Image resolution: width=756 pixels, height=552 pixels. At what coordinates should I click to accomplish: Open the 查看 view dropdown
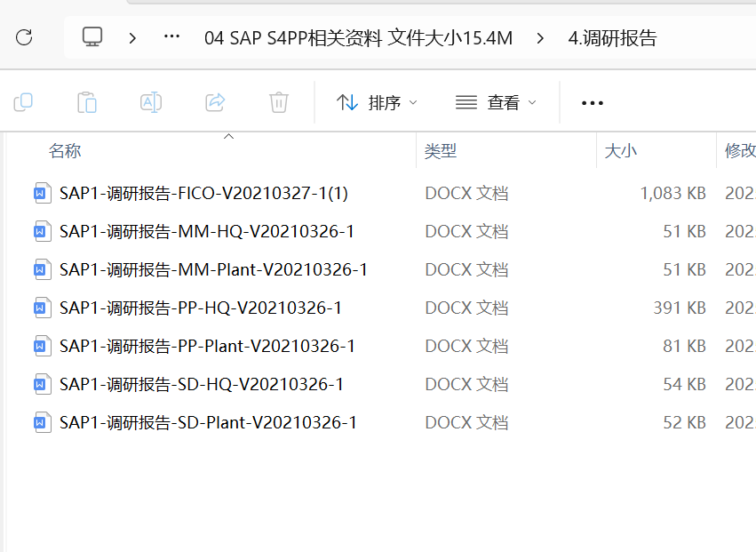coord(496,103)
